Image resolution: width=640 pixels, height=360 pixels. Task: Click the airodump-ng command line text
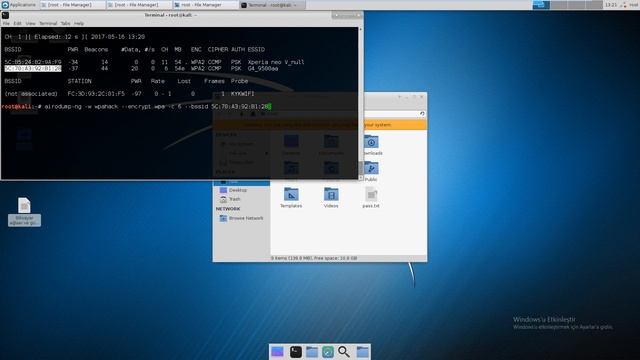[157, 107]
